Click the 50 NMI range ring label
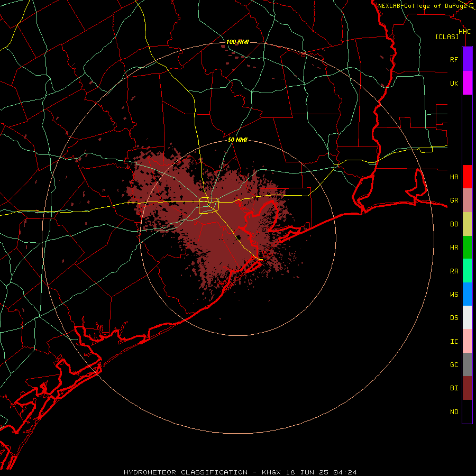Image resolution: width=476 pixels, height=476 pixels. point(237,140)
